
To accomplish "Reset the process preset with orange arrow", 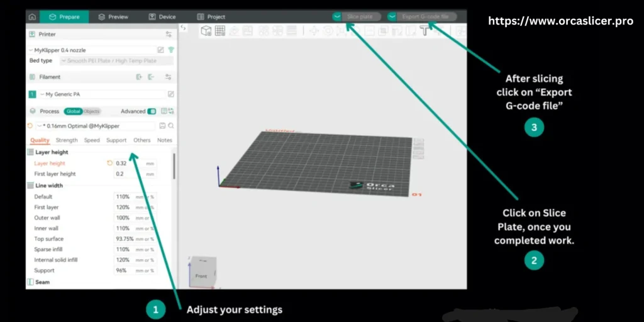I will tap(30, 126).
